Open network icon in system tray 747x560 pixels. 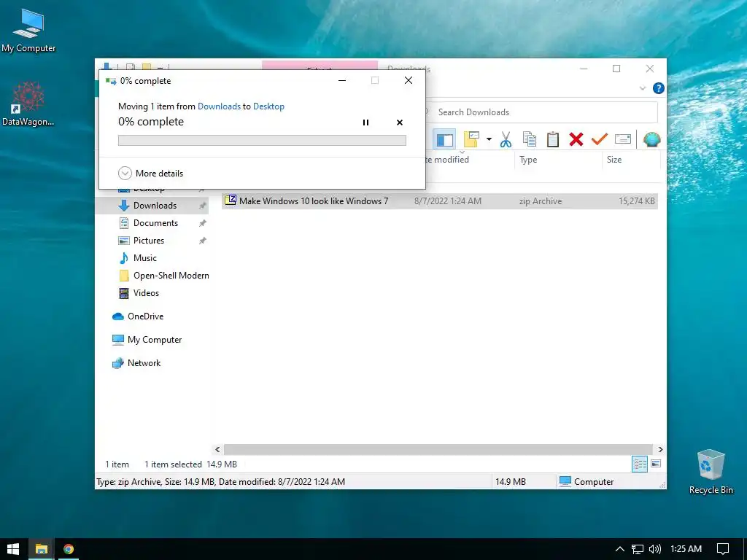click(638, 549)
